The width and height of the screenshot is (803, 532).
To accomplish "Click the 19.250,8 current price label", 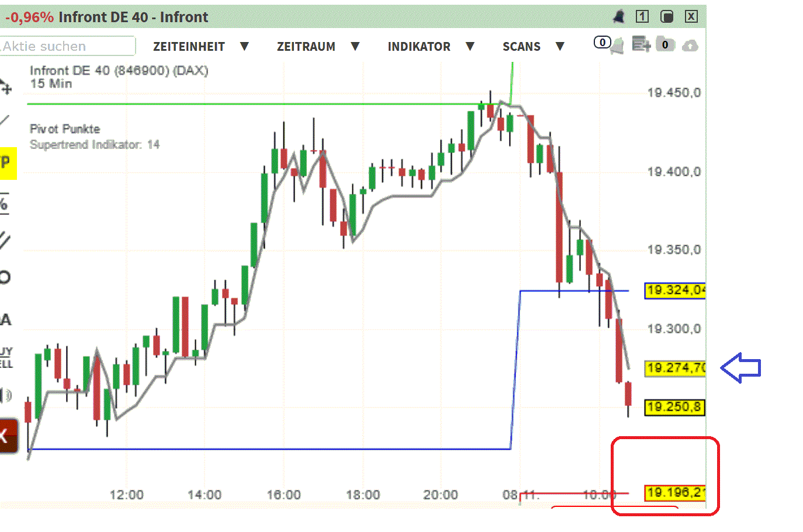I will coord(675,407).
